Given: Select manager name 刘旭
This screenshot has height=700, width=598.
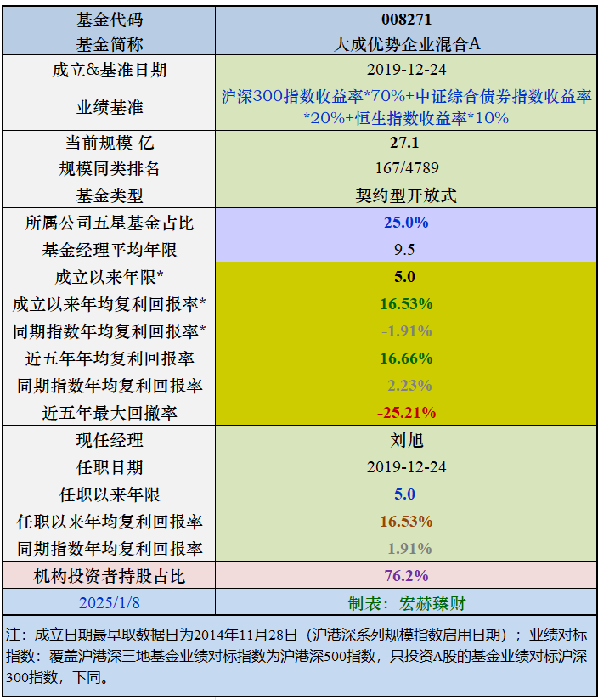Looking at the screenshot, I should [406, 440].
